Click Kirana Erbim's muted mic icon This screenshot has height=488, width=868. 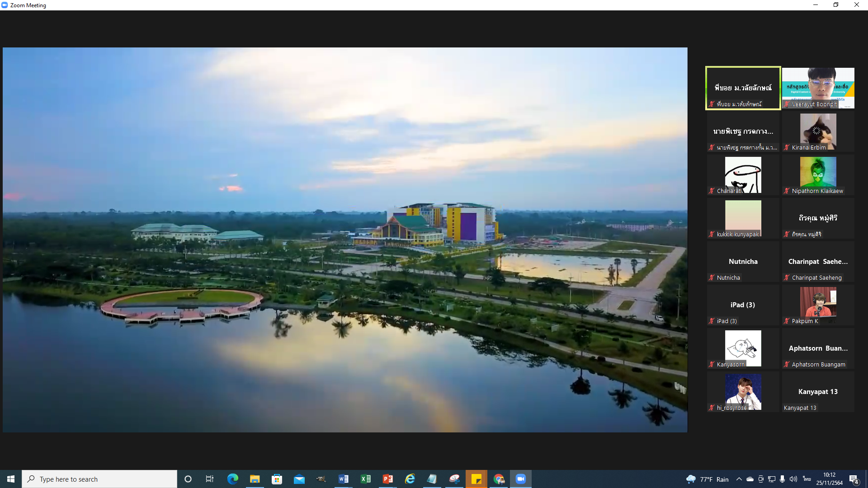pyautogui.click(x=787, y=148)
